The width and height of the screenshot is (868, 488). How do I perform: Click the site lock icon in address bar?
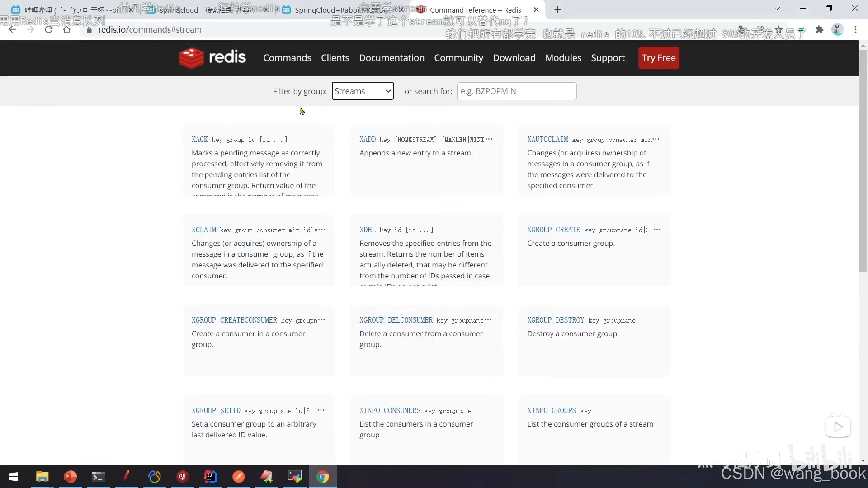pyautogui.click(x=89, y=30)
